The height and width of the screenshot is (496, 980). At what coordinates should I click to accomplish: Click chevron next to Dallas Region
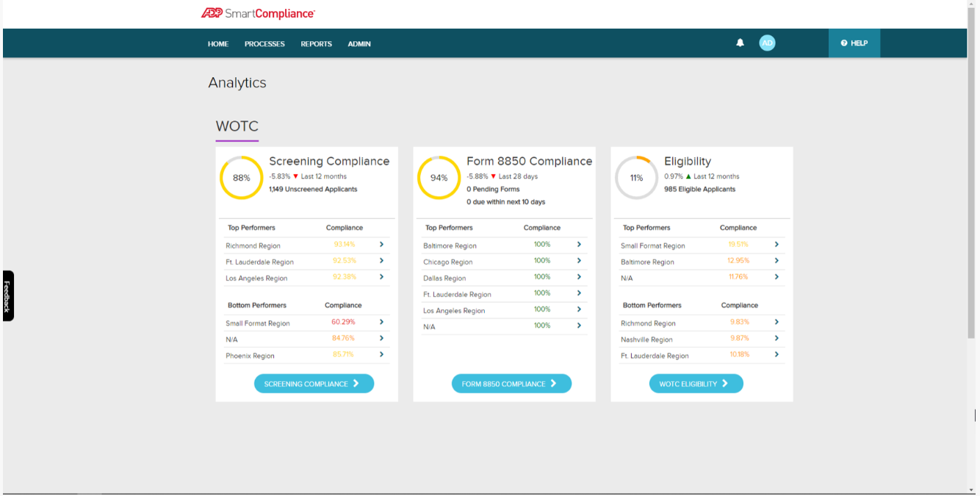[579, 277]
